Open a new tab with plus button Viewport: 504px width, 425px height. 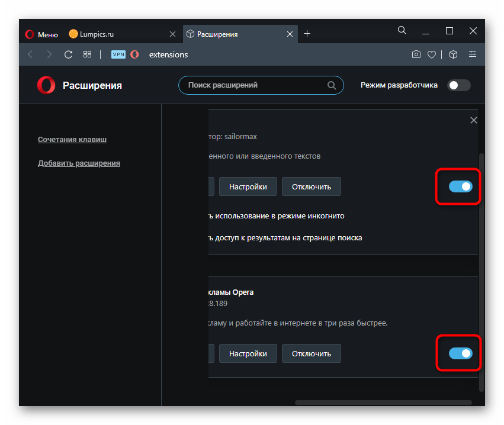[307, 34]
